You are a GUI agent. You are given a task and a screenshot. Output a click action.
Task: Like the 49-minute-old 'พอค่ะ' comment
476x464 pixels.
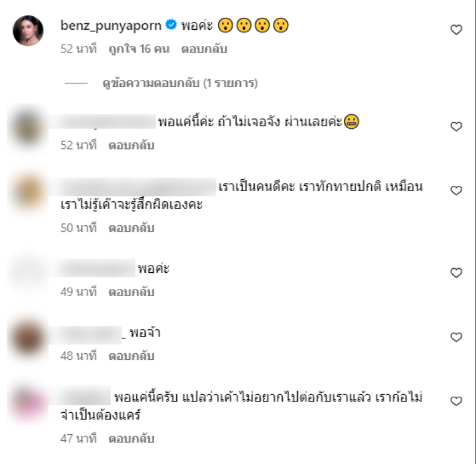(x=456, y=273)
